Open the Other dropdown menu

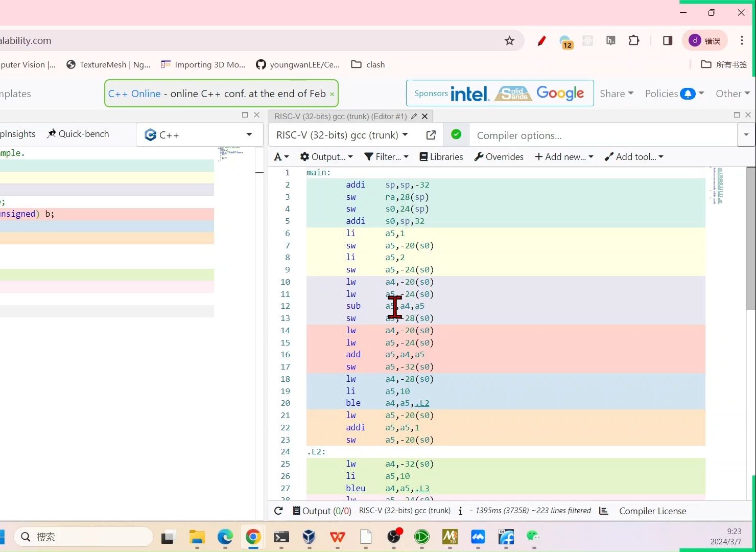click(x=733, y=94)
